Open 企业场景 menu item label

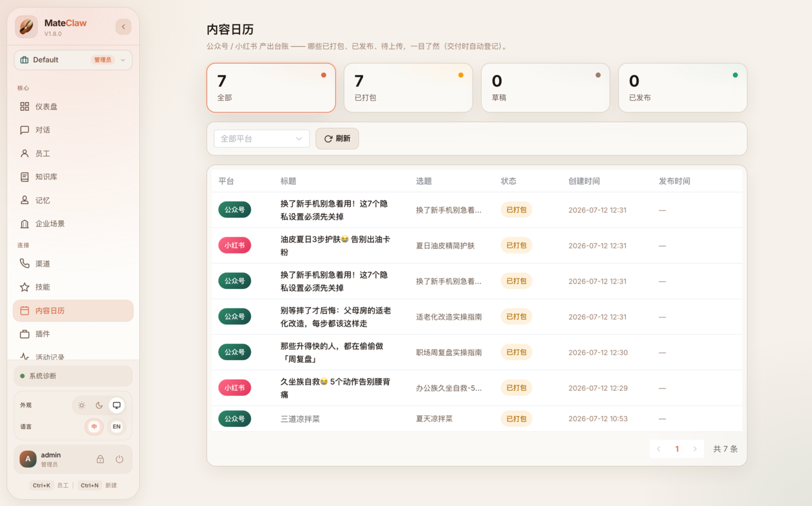(50, 224)
